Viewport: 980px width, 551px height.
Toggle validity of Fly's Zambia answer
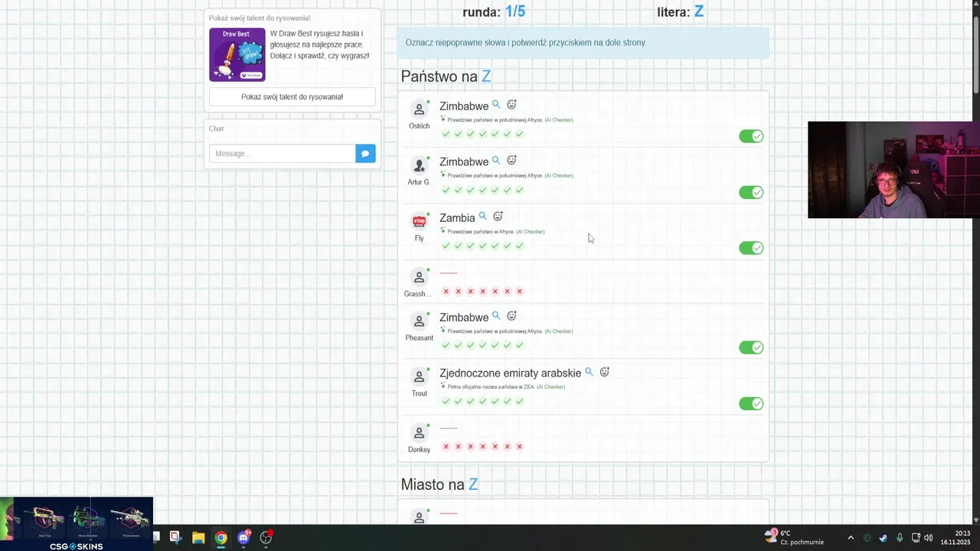click(751, 248)
